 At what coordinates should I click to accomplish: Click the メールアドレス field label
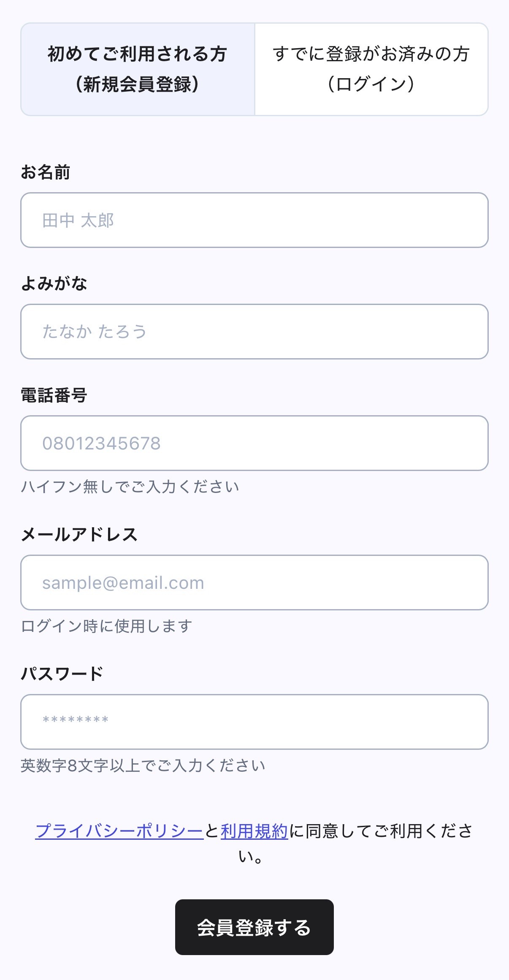click(79, 535)
